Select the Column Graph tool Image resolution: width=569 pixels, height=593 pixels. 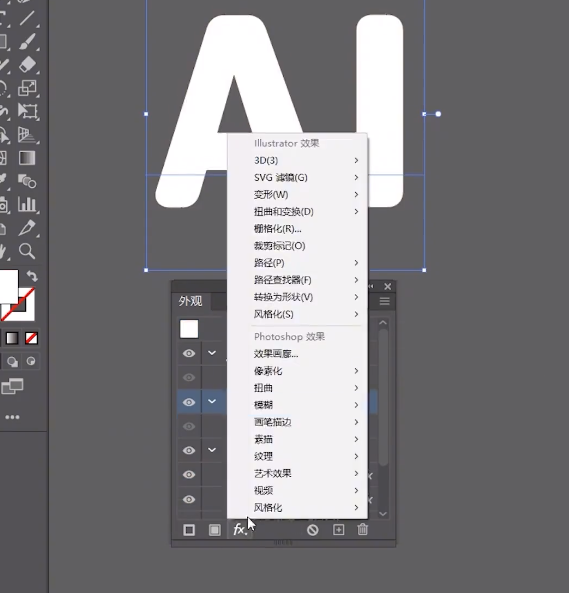(27, 204)
